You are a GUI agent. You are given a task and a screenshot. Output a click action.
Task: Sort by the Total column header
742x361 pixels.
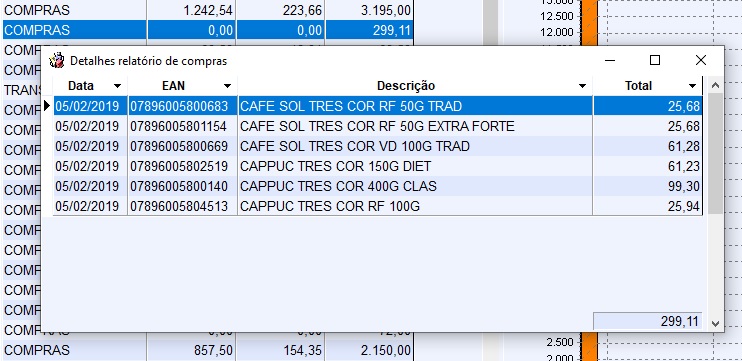coord(638,86)
